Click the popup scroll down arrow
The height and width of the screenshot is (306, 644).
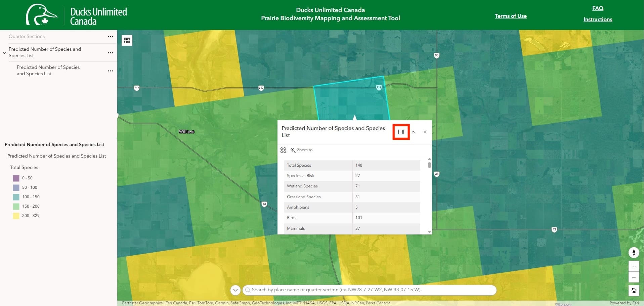click(x=429, y=232)
